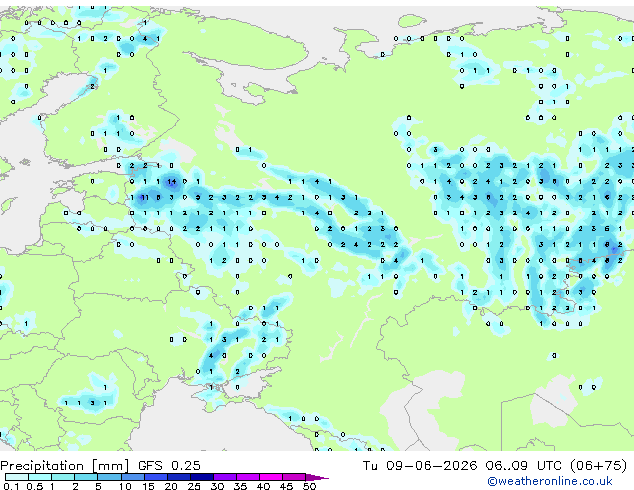Click the legend label '20'

tap(171, 486)
